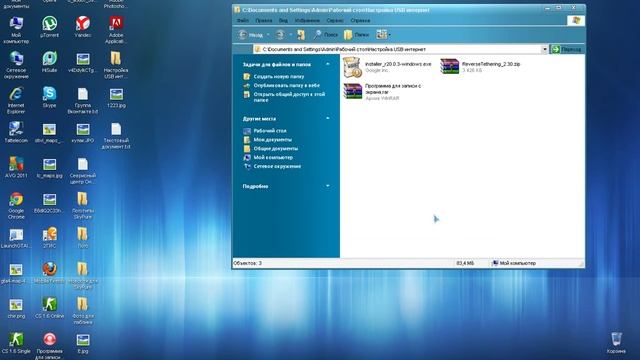
Task: Select the installer windows.exe file
Action: tap(387, 67)
